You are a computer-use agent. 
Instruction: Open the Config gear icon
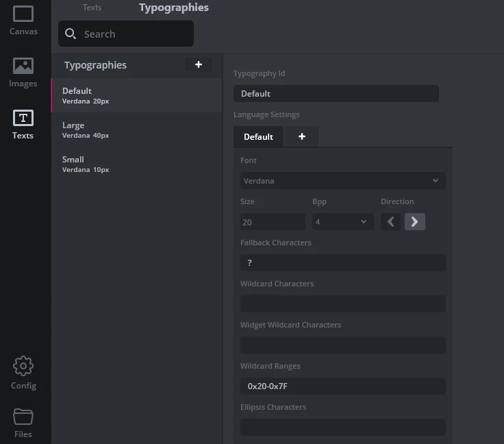(23, 366)
